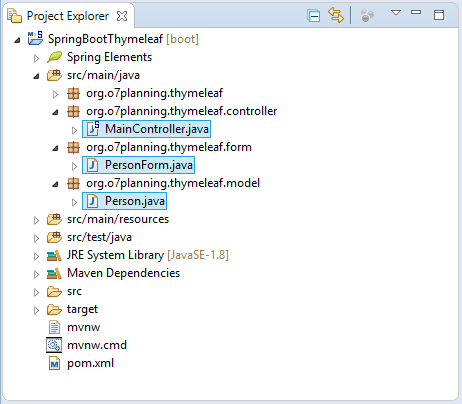
Task: Expand the Spring Elements node
Action: [36, 58]
